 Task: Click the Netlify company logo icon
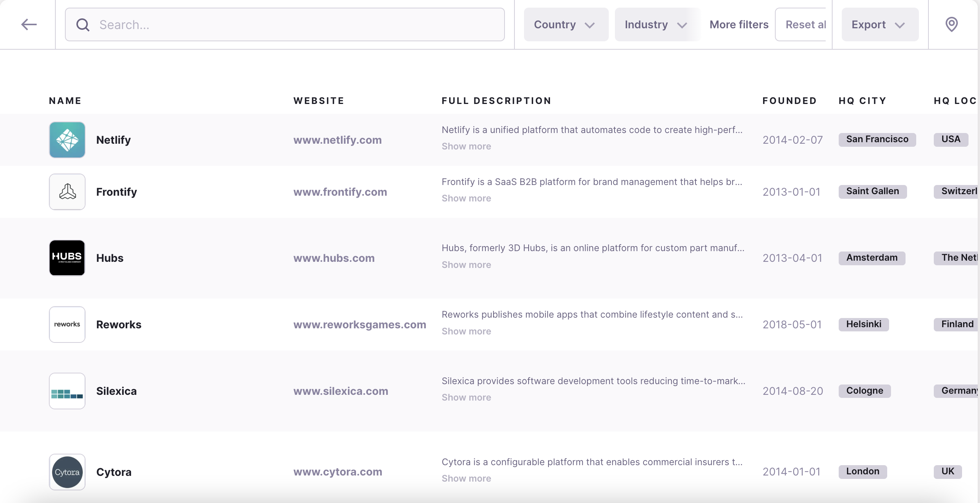pyautogui.click(x=67, y=139)
